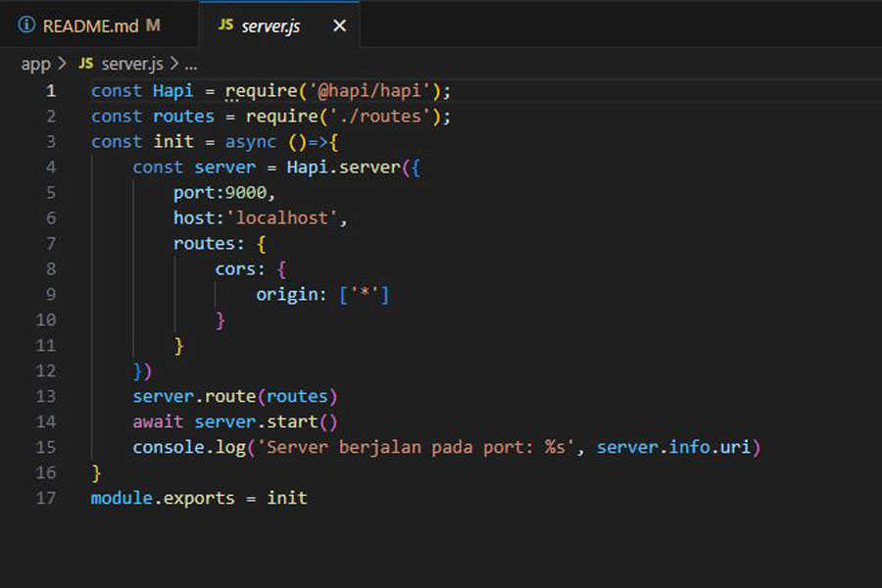Click the info icon on README.md tab
Viewport: 882px width, 588px height.
26,24
